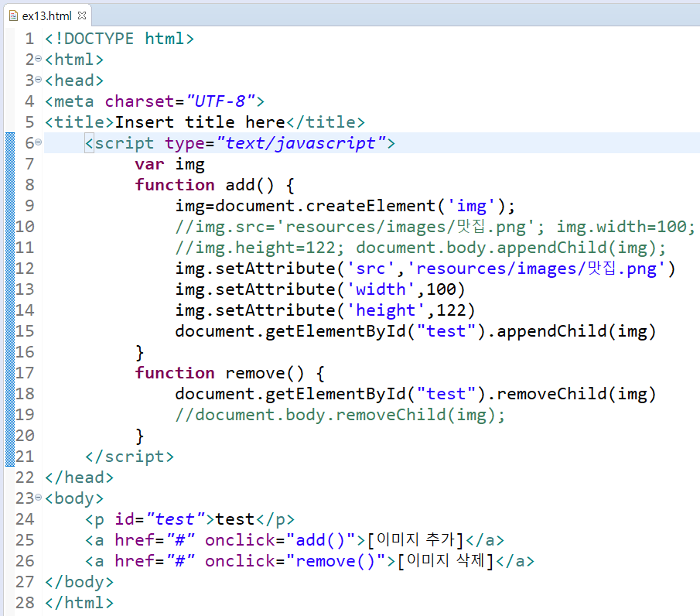Click the 'function add()' definition
The width and height of the screenshot is (700, 616).
pyautogui.click(x=215, y=185)
